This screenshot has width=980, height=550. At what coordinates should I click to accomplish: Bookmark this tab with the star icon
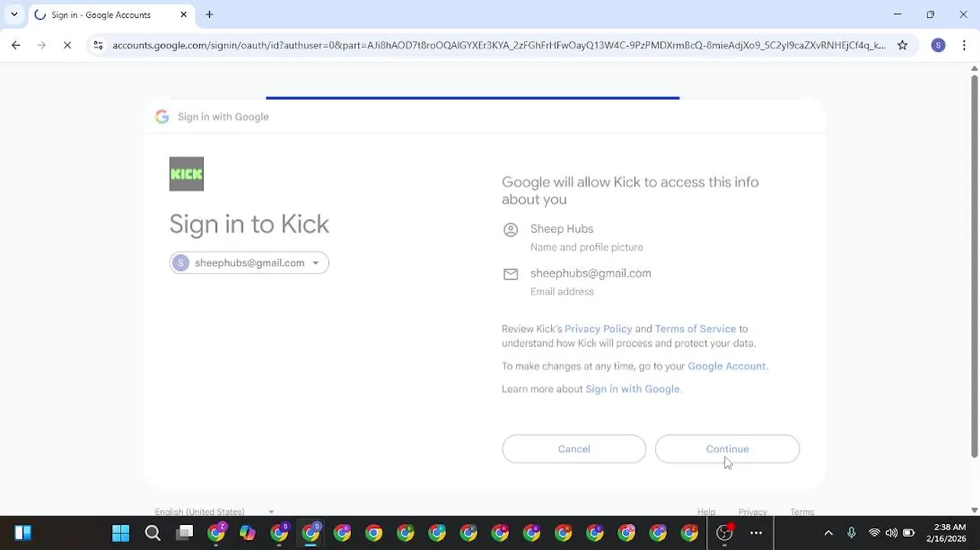click(902, 45)
